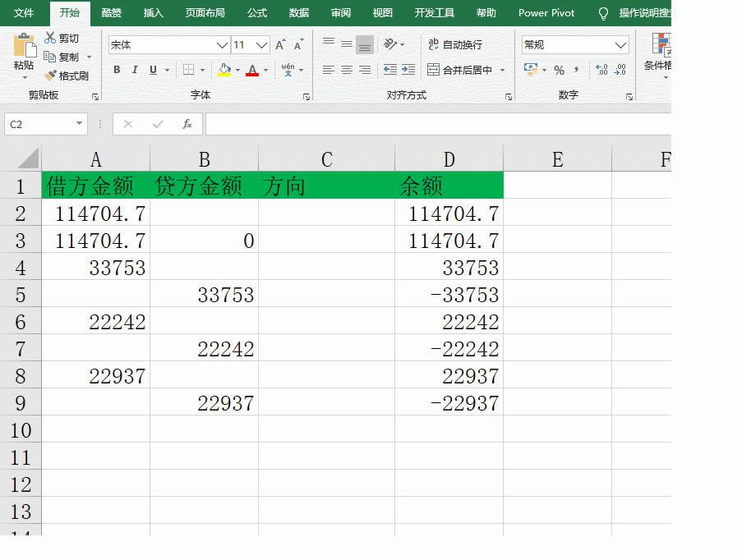Align cell text right

364,70
